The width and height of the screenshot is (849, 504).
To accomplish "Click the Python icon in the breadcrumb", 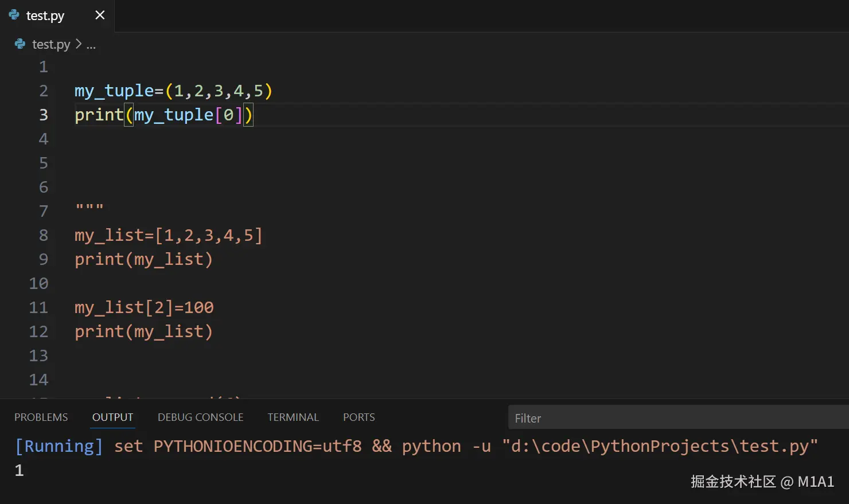I will (x=20, y=44).
